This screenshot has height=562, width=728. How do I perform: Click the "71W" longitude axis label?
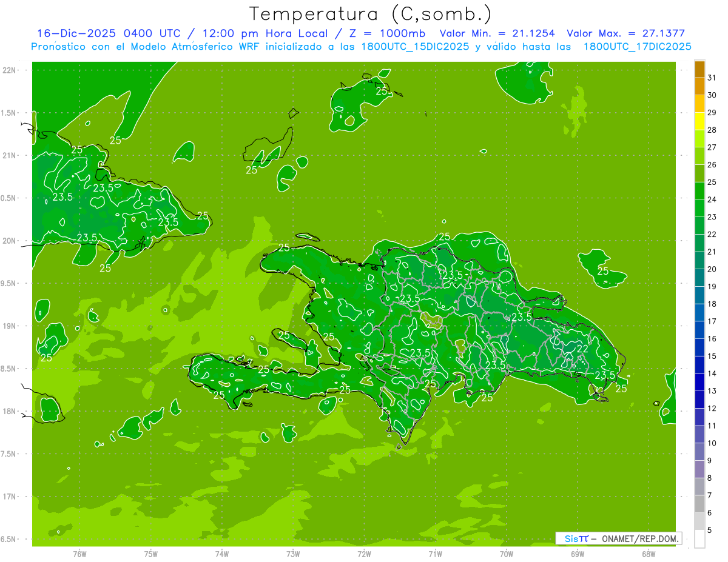pyautogui.click(x=435, y=554)
